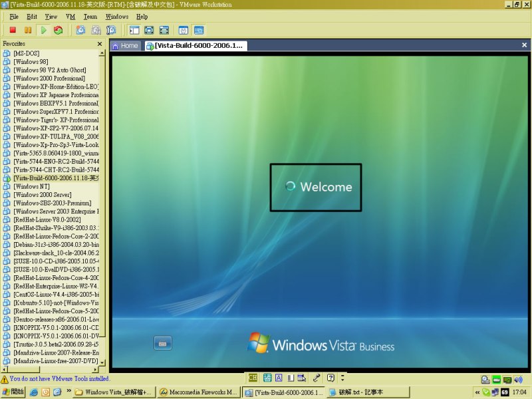Click the language bar microphone icon
Image resolution: width=532 pixels, height=399 pixels.
pos(317,378)
